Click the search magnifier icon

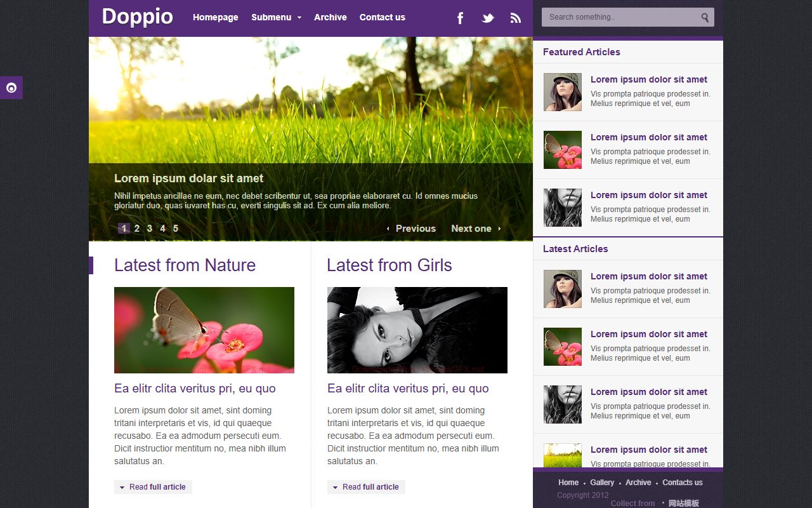[x=705, y=17]
